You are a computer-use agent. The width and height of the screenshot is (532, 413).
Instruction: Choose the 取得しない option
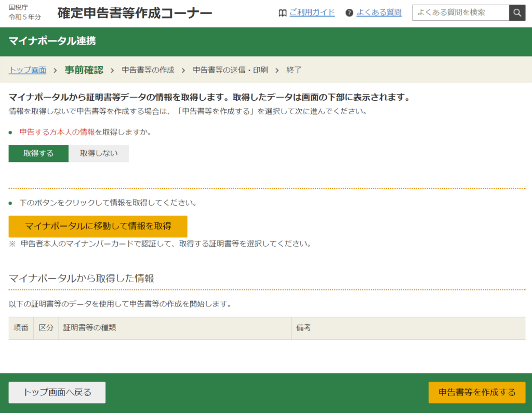(99, 154)
